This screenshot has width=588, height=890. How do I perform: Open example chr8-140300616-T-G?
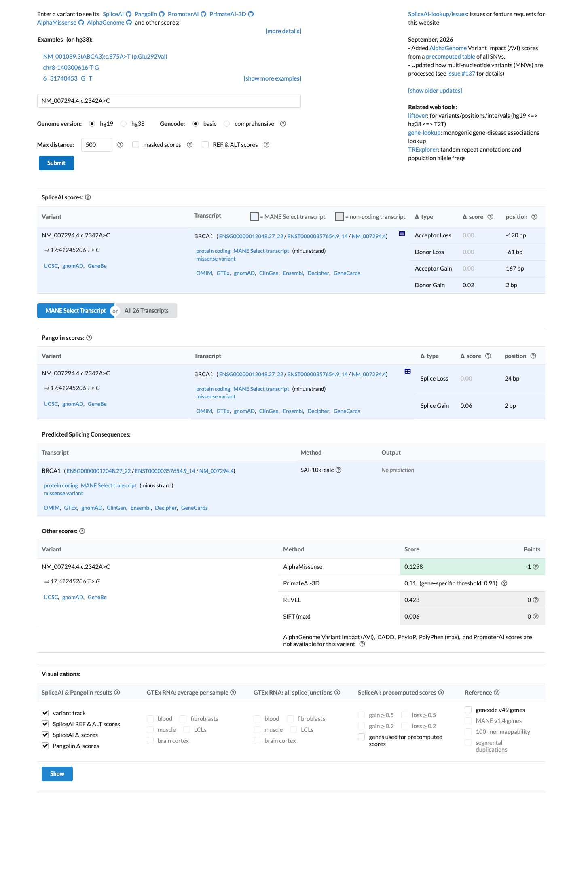tap(71, 68)
